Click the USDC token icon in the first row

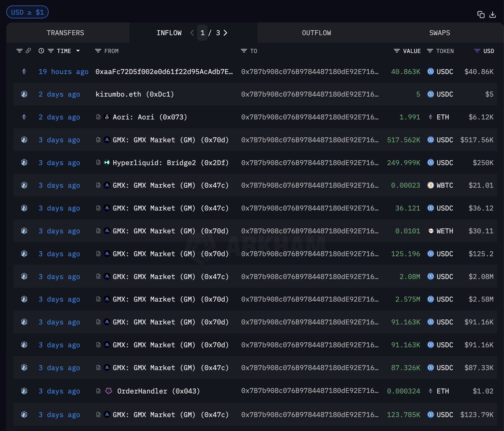(430, 71)
